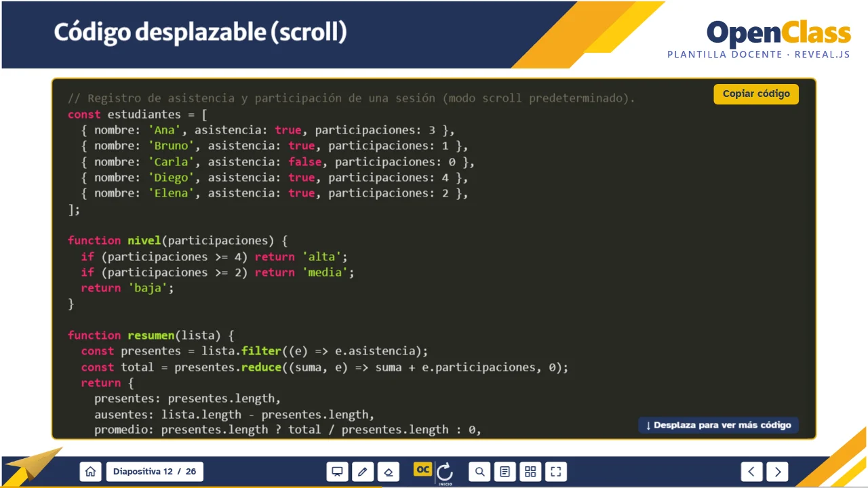Image resolution: width=868 pixels, height=488 pixels.
Task: Open the presenter screen tool
Action: [x=337, y=472]
